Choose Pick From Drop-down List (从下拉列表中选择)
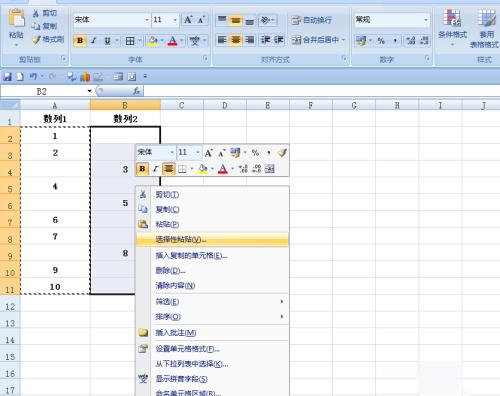This screenshot has height=396, width=500. coord(212,364)
